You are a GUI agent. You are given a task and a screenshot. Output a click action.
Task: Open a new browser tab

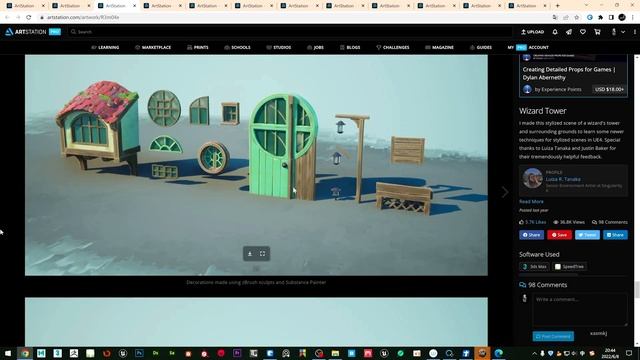point(558,6)
